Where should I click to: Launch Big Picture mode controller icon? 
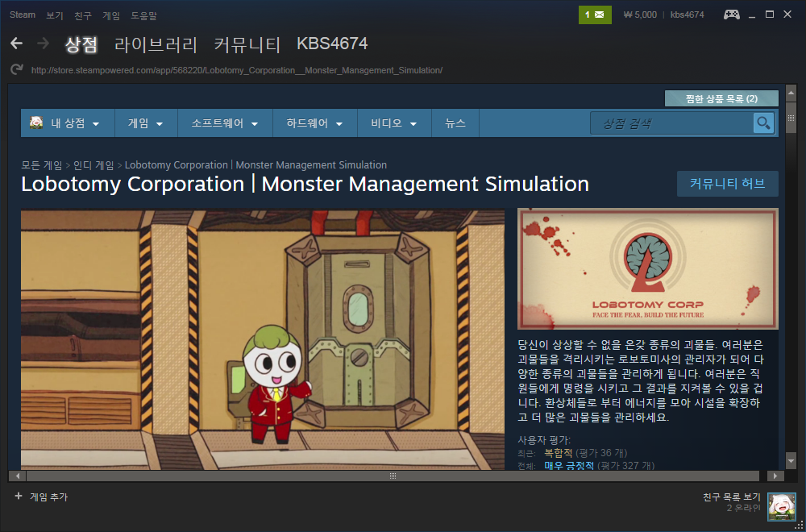coord(732,15)
